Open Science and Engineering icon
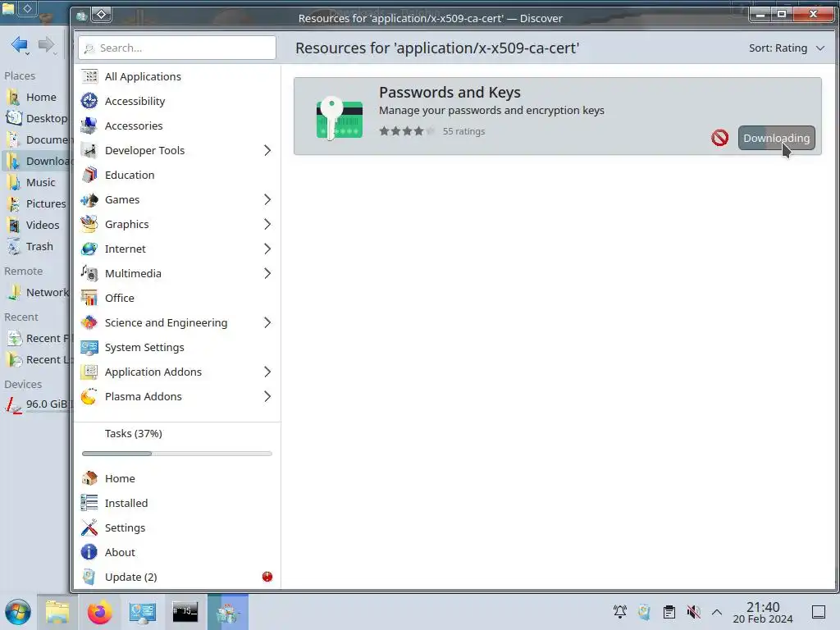This screenshot has height=630, width=840. (x=89, y=323)
